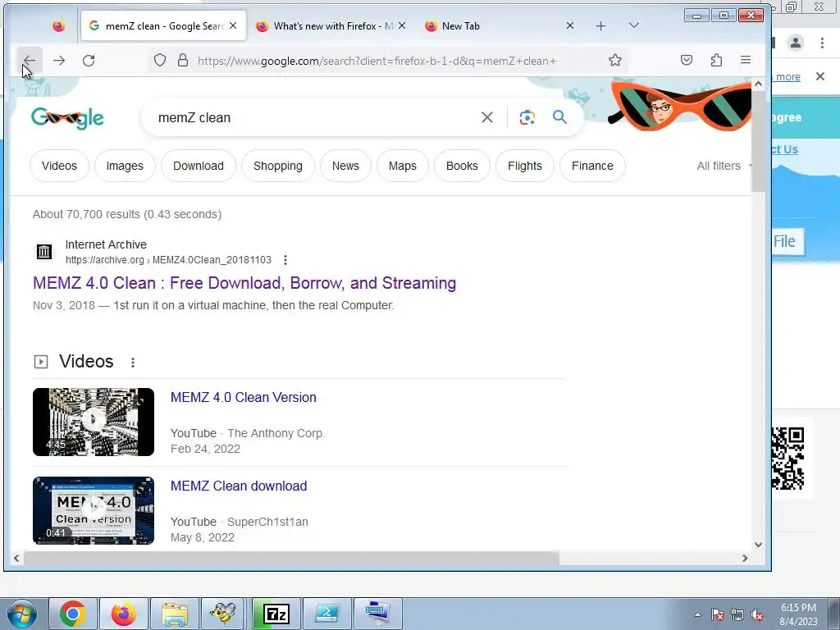The width and height of the screenshot is (840, 630).
Task: Click the muted volume tray icon
Action: click(x=757, y=615)
